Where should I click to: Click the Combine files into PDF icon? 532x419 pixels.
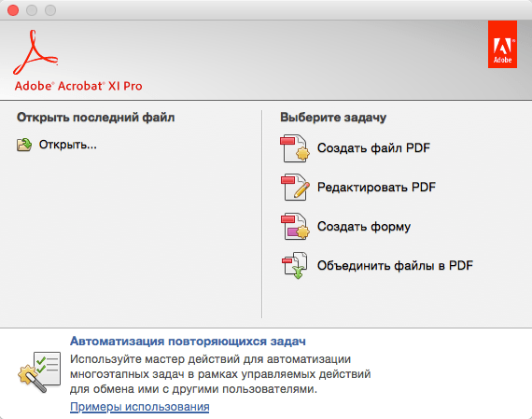[295, 265]
